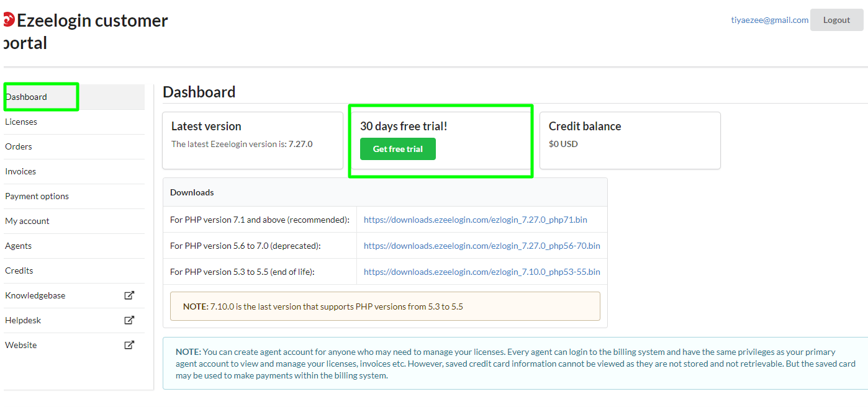868x407 pixels.
Task: Click the tiyaezee@gmail.com account link
Action: point(770,20)
